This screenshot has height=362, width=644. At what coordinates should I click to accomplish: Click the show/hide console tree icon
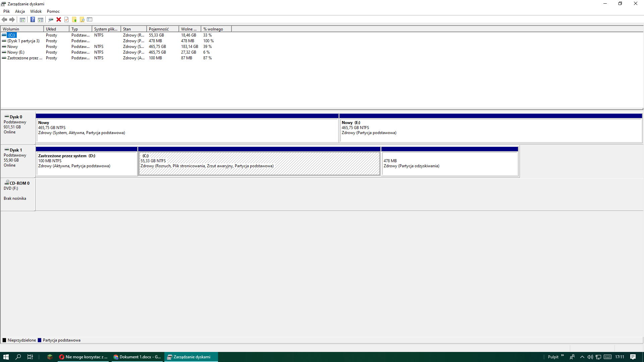(x=22, y=19)
